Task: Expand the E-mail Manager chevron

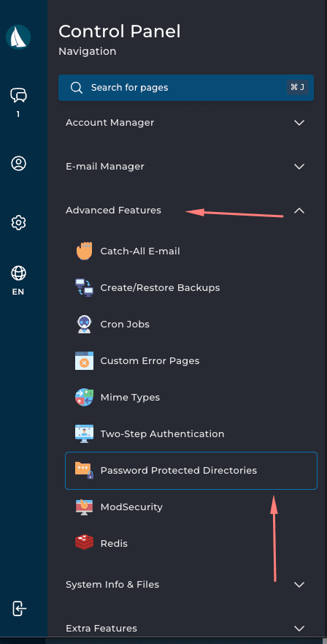Action: click(x=299, y=167)
